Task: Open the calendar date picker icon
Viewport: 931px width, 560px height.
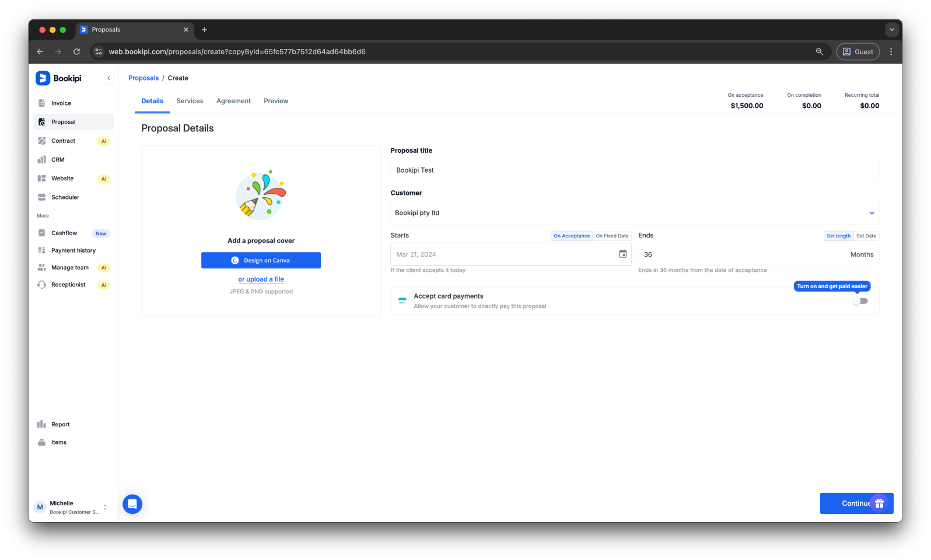Action: (622, 254)
